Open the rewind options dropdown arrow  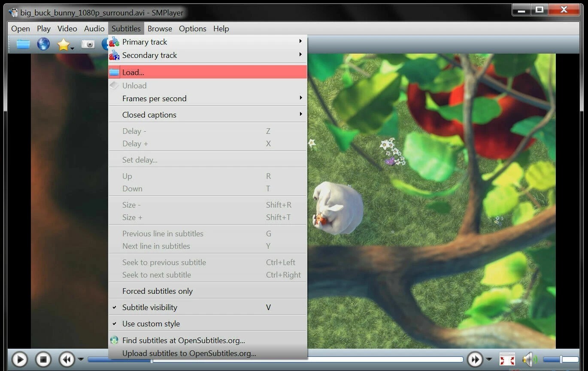(80, 359)
